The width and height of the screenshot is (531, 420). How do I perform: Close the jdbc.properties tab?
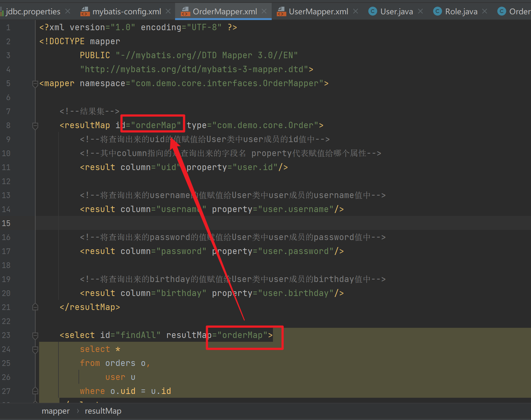[x=68, y=11]
